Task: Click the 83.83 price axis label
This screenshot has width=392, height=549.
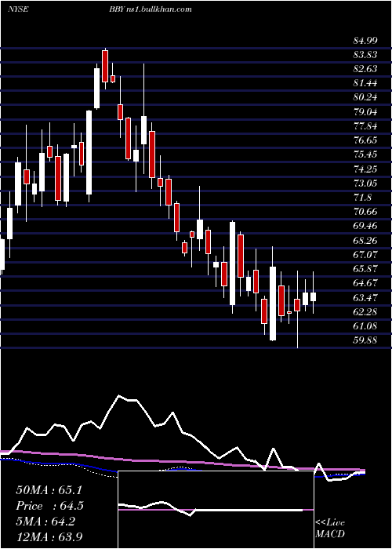Action: (365, 55)
